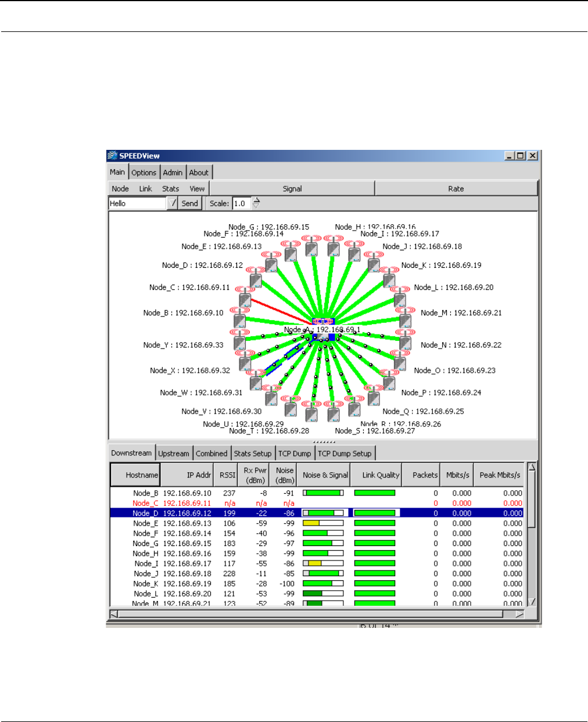Open the Main tab
This screenshot has height=722, width=588.
[117, 172]
